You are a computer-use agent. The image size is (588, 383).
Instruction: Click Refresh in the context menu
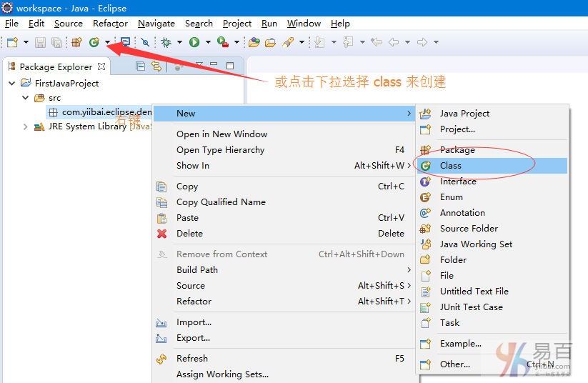[x=284, y=359]
